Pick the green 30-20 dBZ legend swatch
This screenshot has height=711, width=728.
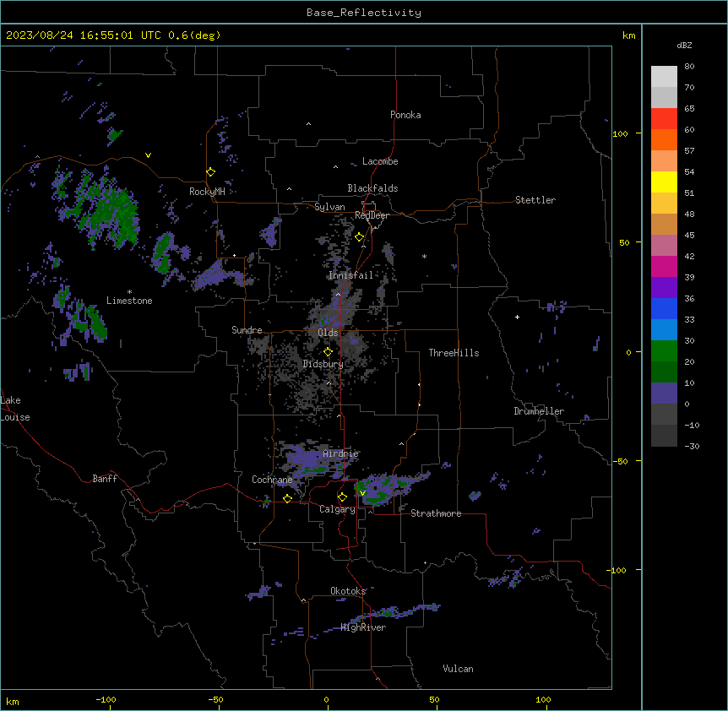664,351
